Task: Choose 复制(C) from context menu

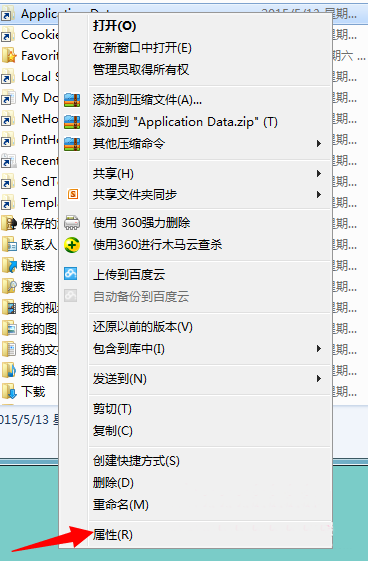Action: tap(113, 431)
